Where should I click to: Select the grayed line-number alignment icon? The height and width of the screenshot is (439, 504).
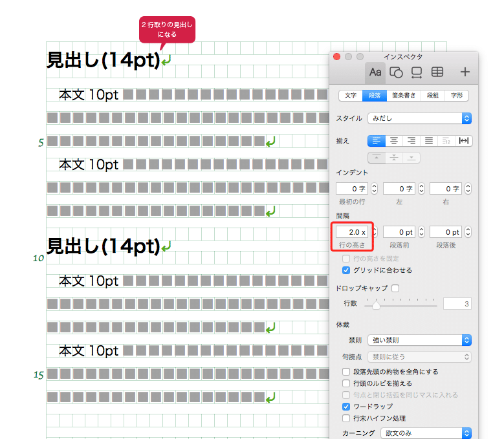coord(446,141)
